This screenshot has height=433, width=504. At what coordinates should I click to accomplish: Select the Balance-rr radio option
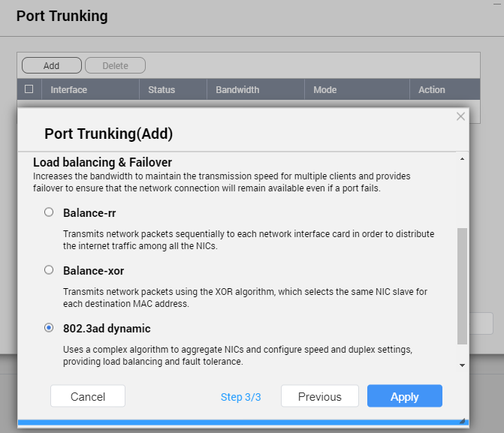click(49, 212)
